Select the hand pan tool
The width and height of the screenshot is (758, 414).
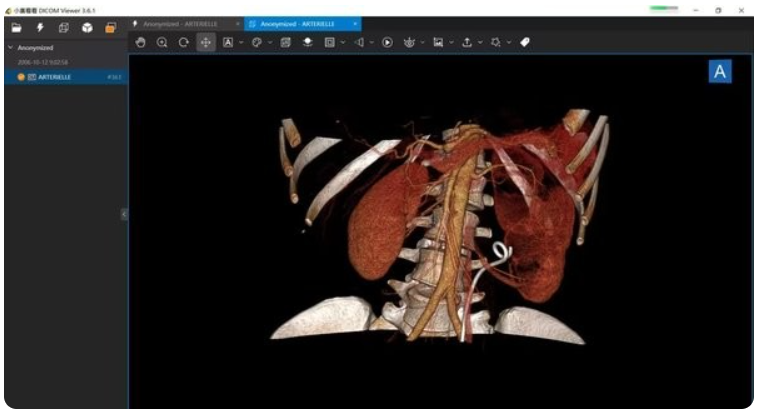coord(141,42)
